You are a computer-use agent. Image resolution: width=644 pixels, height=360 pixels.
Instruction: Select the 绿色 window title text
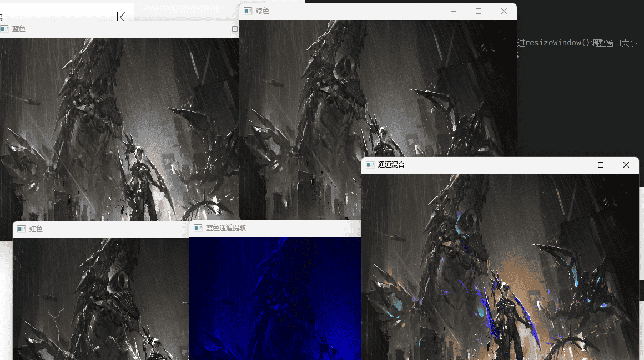point(263,11)
